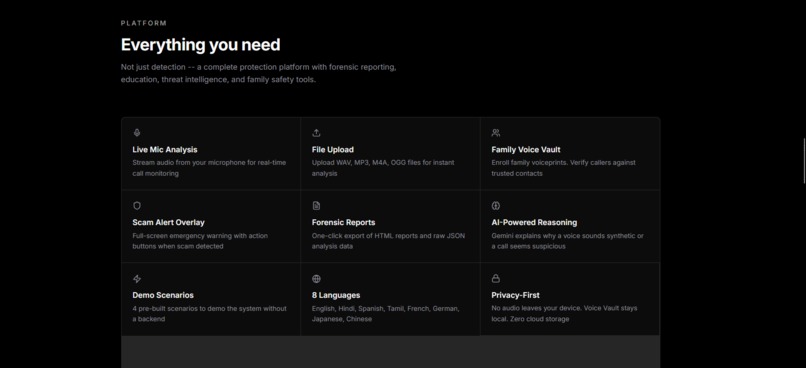Screen dimensions: 806x368
Task: Click 'One-click export of HTML reports' description
Action: 388,241
